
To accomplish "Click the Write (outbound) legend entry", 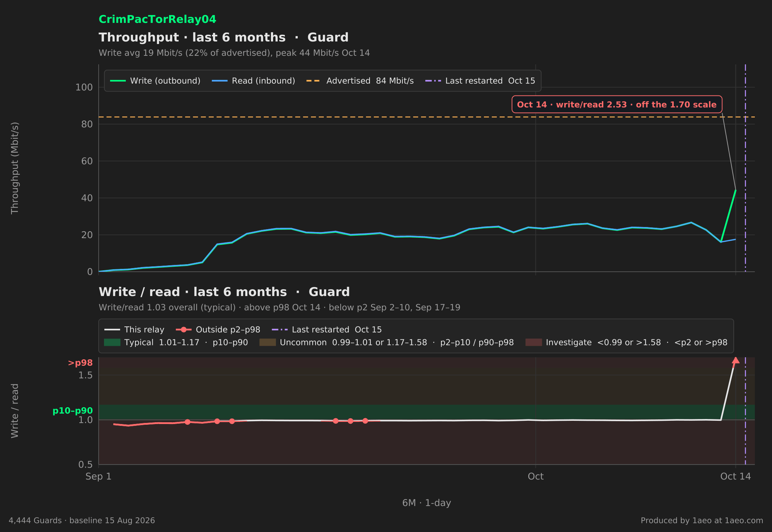I will tap(155, 81).
